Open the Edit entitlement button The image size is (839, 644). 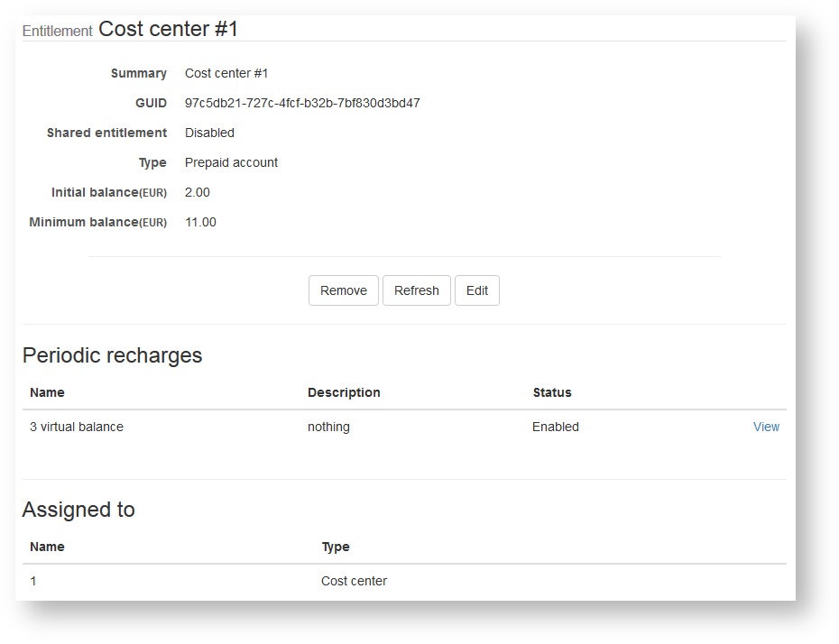tap(476, 290)
